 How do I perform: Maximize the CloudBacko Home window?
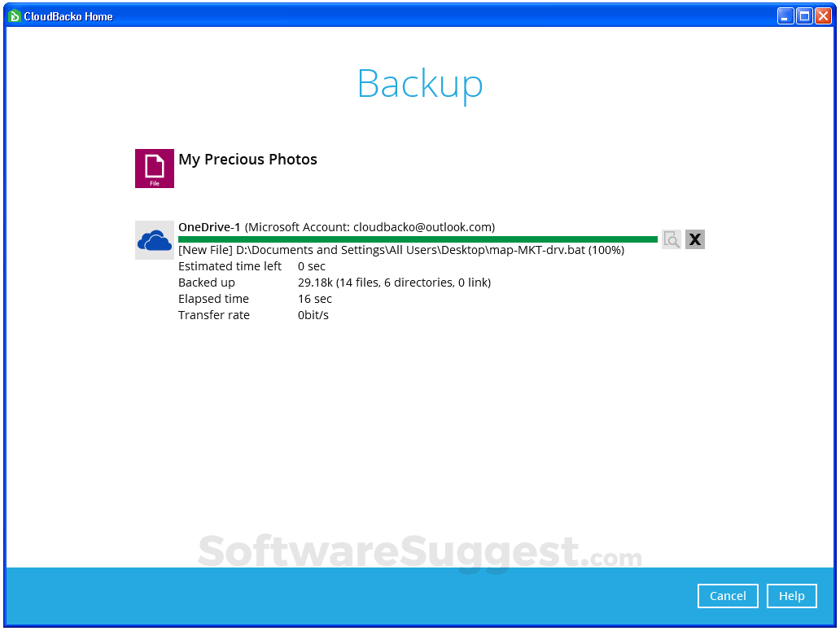coord(804,16)
